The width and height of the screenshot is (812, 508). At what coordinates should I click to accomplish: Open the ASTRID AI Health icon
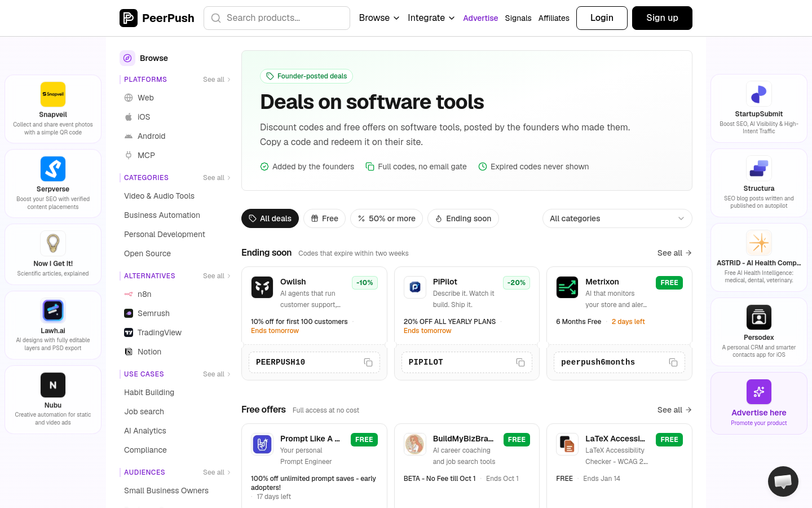pos(759,243)
